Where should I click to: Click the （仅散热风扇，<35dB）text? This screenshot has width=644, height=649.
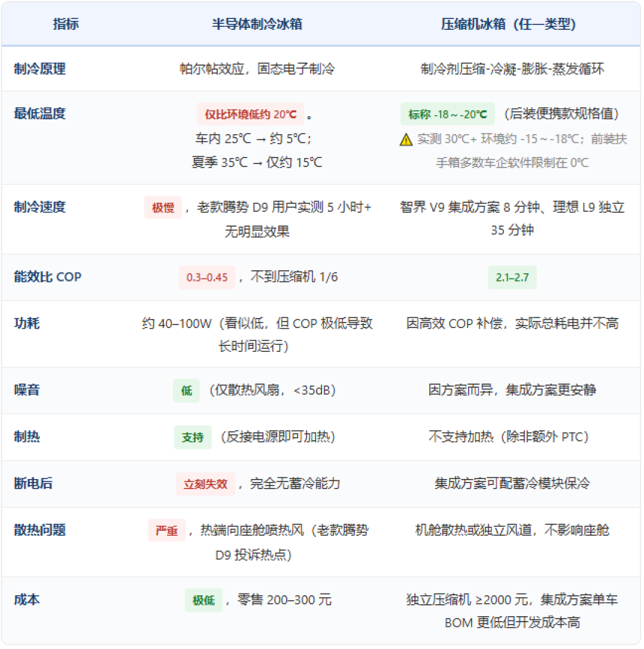(x=273, y=390)
